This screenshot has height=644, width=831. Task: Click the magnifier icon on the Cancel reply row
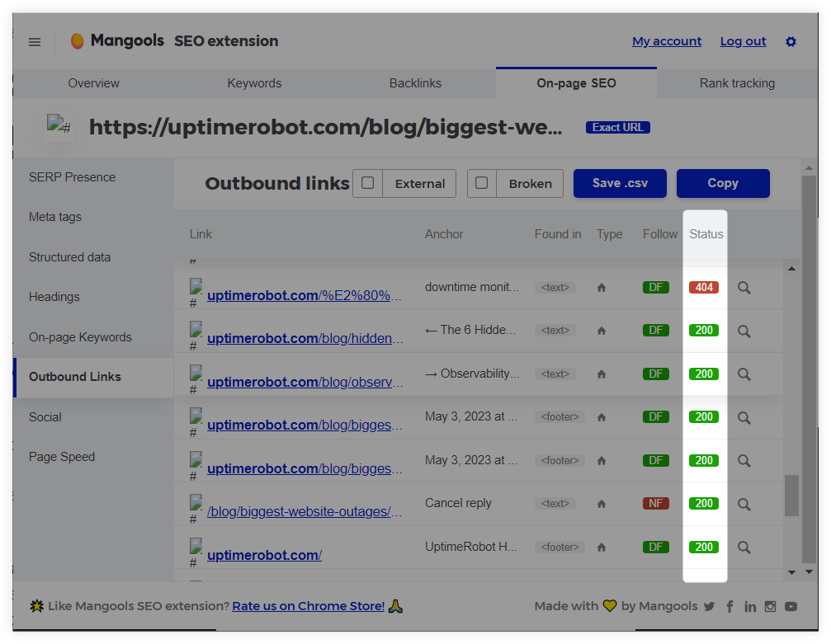point(744,503)
